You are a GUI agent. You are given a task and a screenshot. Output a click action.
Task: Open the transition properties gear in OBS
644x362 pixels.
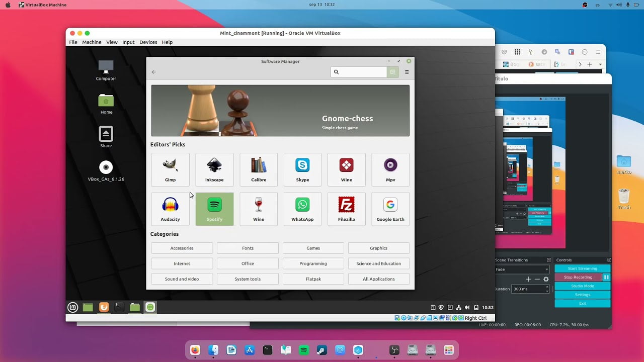tap(546, 279)
